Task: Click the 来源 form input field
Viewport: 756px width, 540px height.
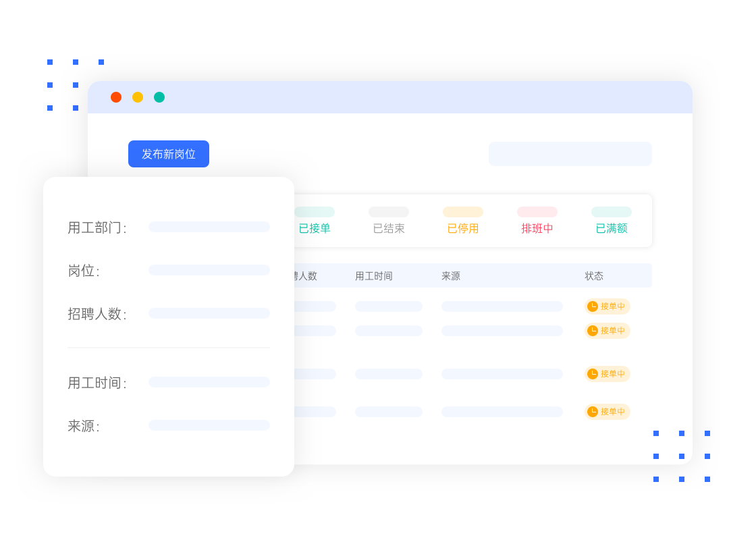Action: click(x=209, y=425)
